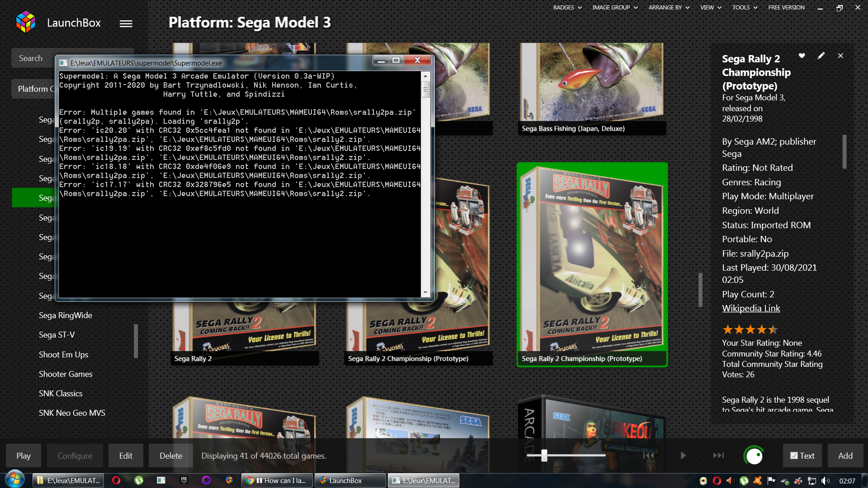Click the Delete button
Screen dimensions: 868x488
coord(171,455)
